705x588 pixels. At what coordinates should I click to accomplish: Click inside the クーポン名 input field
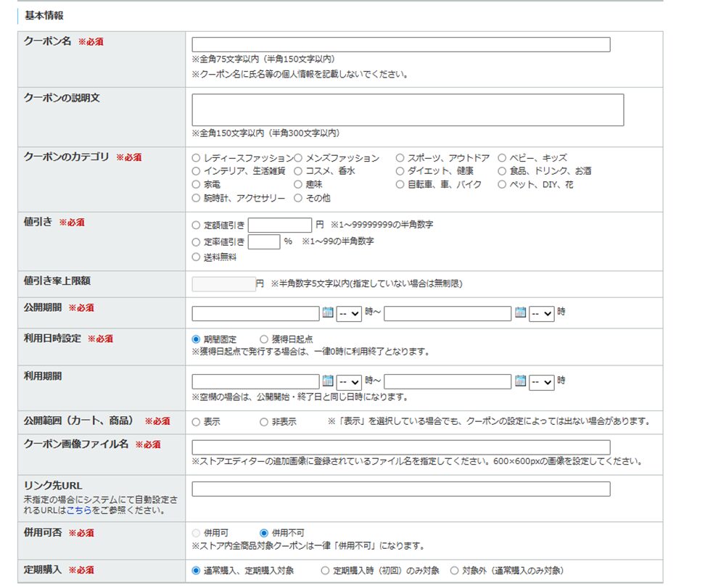(399, 44)
